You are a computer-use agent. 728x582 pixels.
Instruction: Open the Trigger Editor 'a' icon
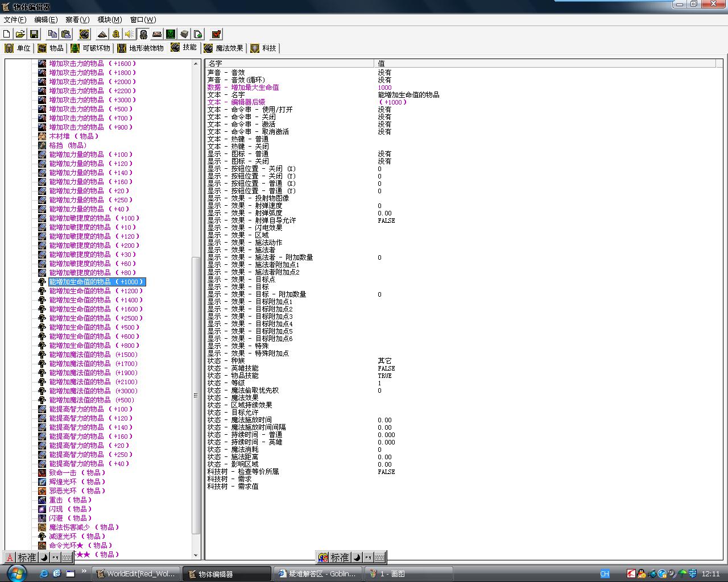[115, 34]
